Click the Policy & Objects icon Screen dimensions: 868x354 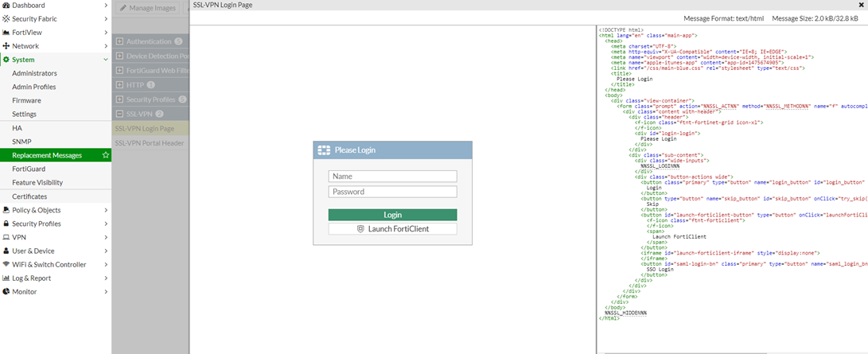pyautogui.click(x=6, y=210)
